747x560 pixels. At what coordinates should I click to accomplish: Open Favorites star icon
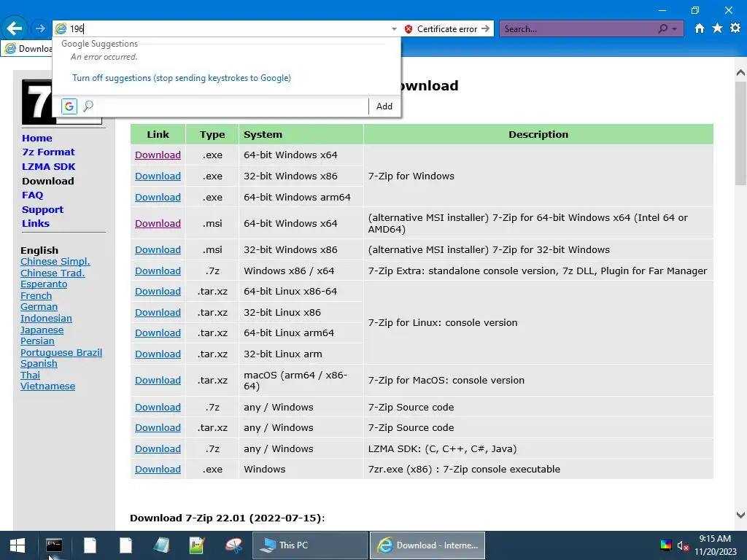coord(717,28)
